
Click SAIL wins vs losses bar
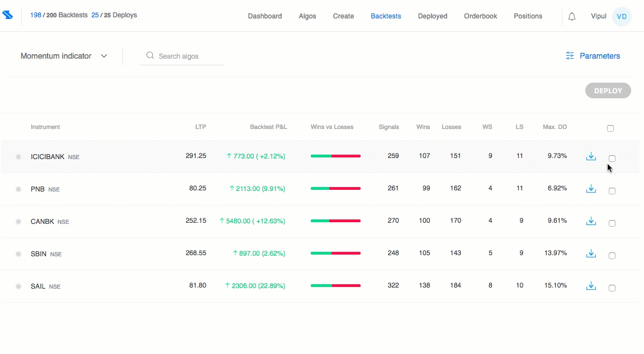[335, 285]
